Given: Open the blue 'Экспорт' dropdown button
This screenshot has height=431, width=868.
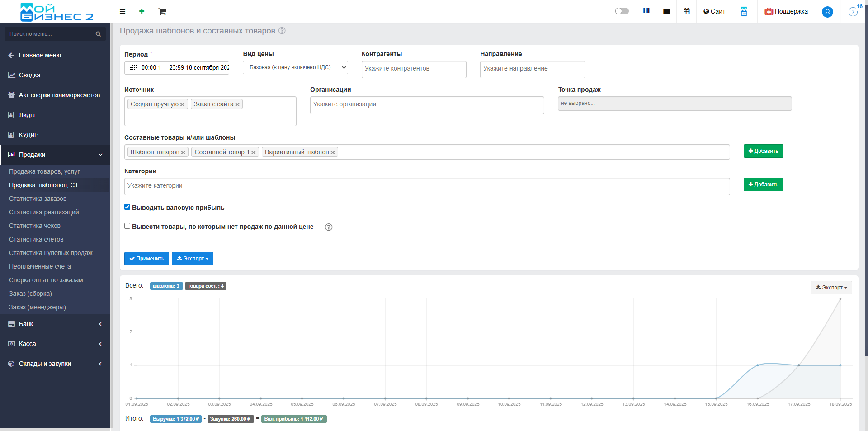Looking at the screenshot, I should 193,259.
